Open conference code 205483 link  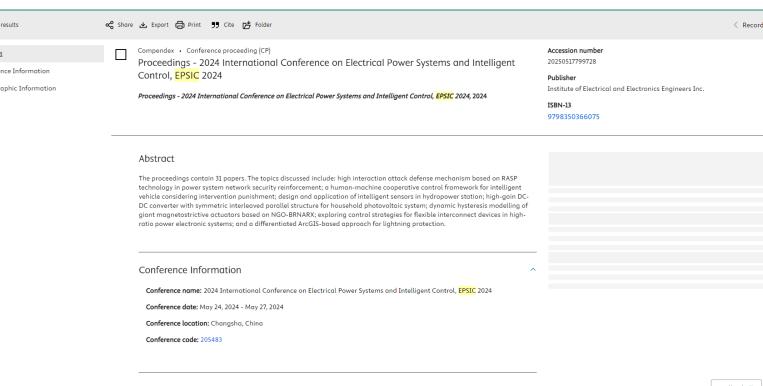(x=211, y=340)
